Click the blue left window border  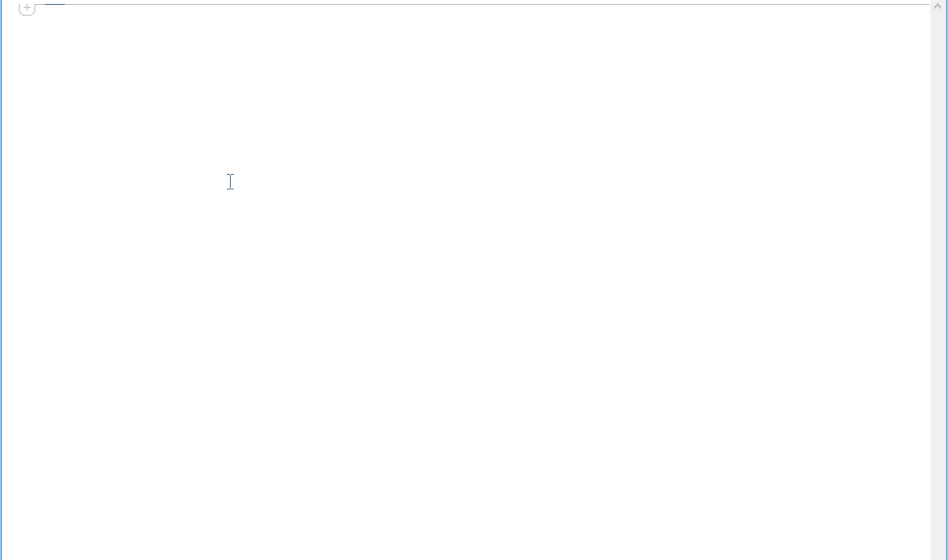pyautogui.click(x=1, y=280)
